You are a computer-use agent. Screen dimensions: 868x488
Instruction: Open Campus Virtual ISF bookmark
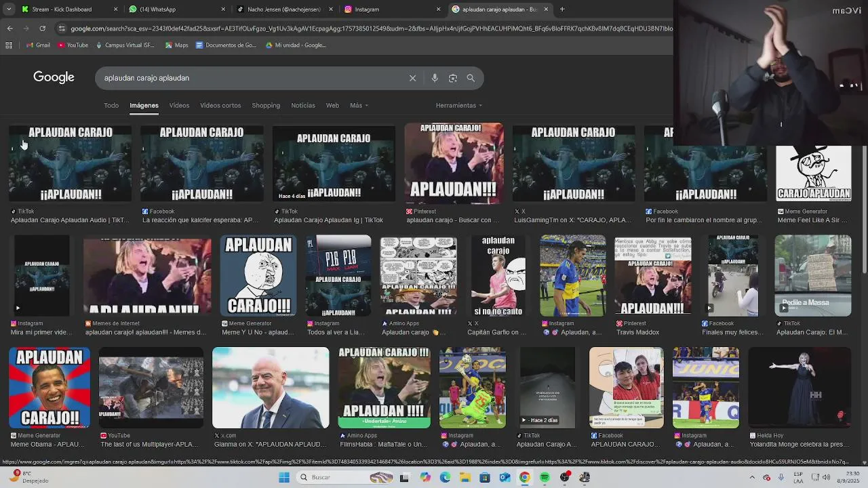[x=125, y=45]
